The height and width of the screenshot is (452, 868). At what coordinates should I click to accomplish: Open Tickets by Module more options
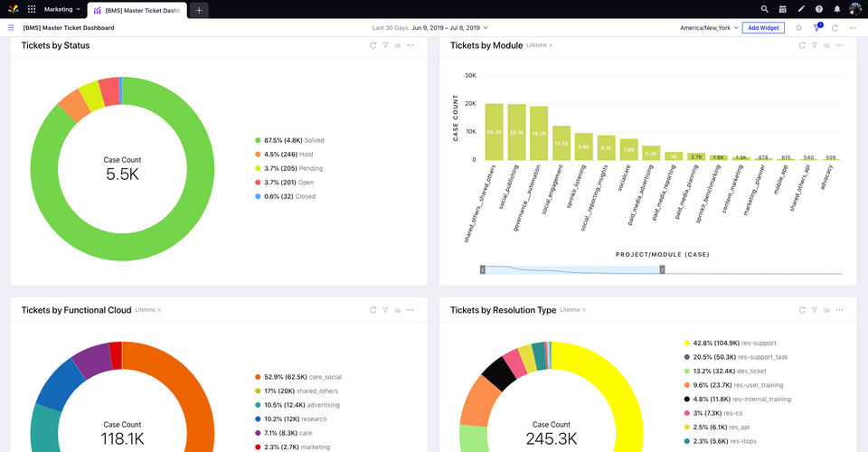point(839,45)
